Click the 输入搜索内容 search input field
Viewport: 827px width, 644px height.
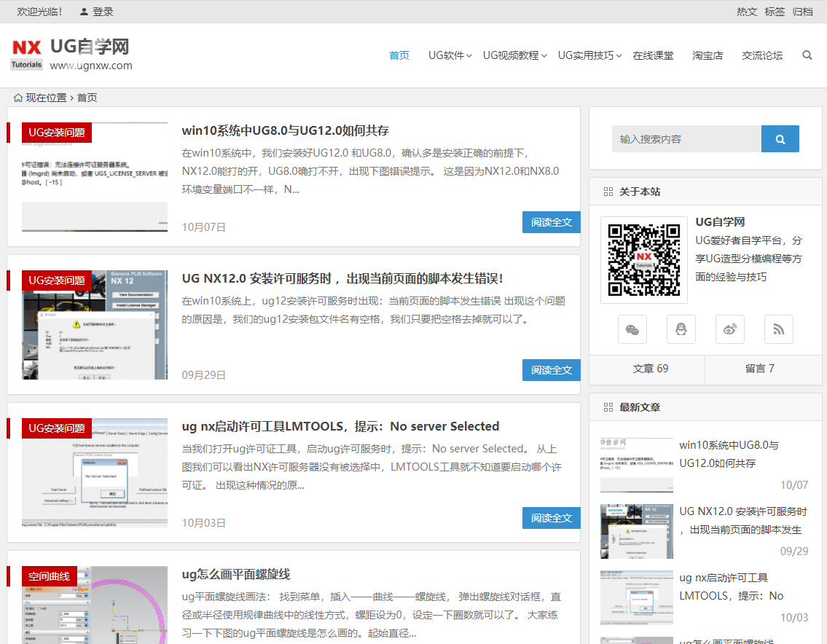tap(686, 139)
